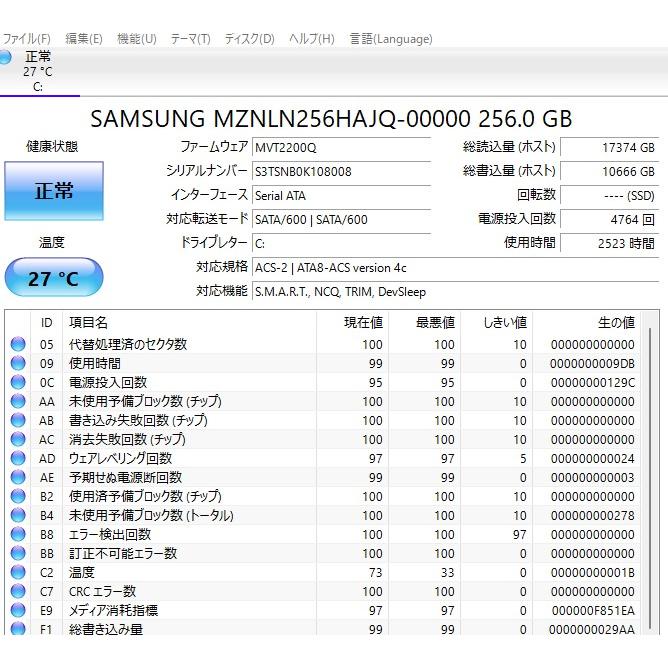Click the total host writes value 10666 GB
The height and width of the screenshot is (668, 668).
[610, 172]
